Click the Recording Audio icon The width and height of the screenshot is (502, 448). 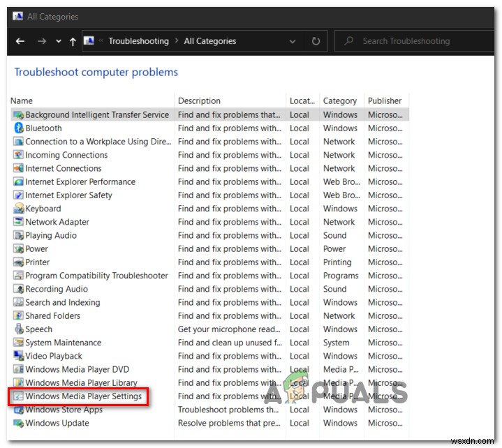pyautogui.click(x=19, y=289)
